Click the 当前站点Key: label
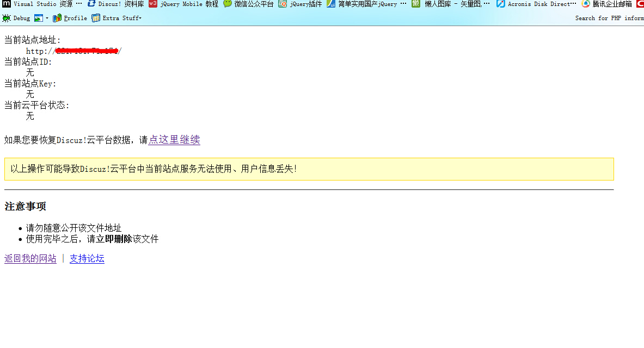 [30, 83]
